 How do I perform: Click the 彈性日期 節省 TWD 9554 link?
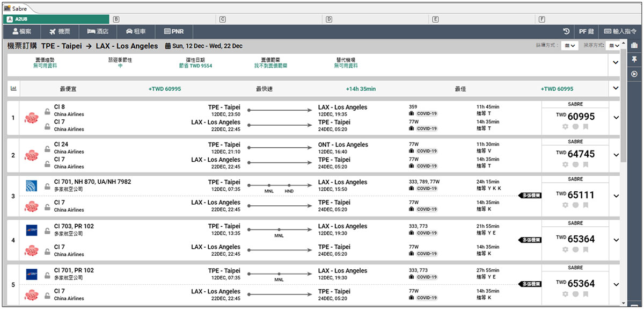click(195, 66)
